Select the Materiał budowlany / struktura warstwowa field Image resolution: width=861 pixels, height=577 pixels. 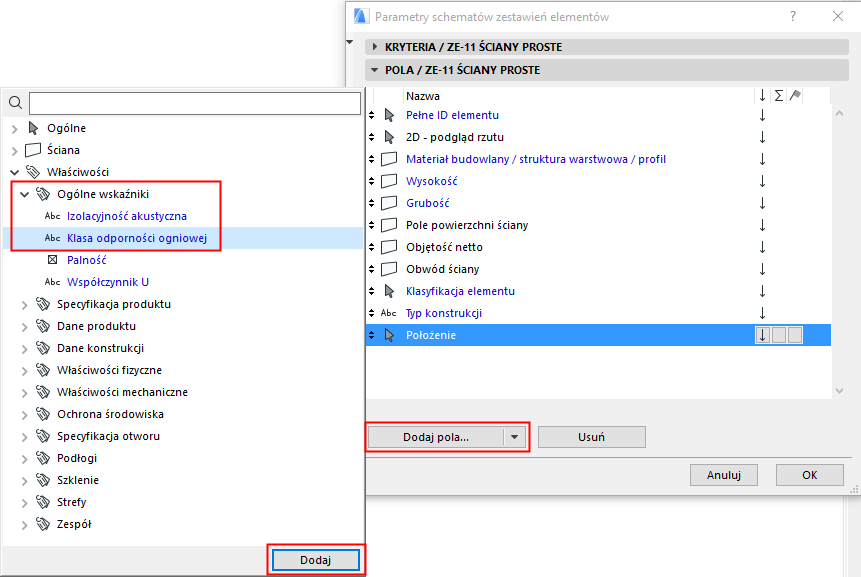point(536,159)
